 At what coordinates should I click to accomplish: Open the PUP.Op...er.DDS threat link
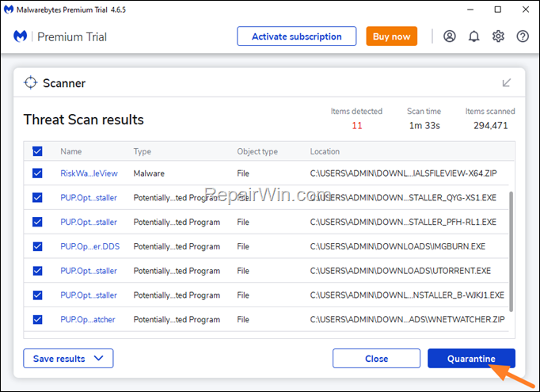click(90, 246)
